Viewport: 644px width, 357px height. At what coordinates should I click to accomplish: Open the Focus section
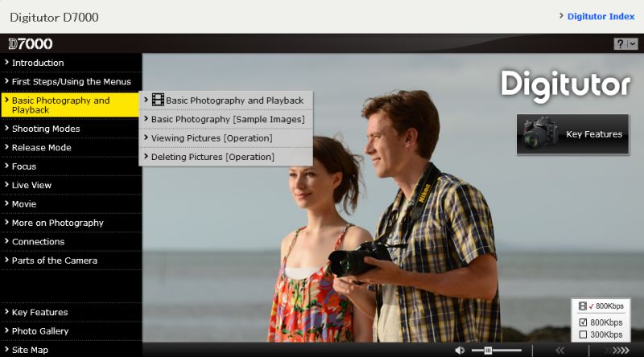click(24, 166)
